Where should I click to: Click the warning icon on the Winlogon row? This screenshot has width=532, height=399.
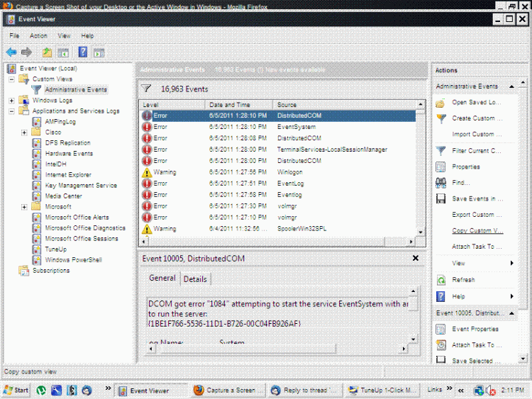(147, 172)
